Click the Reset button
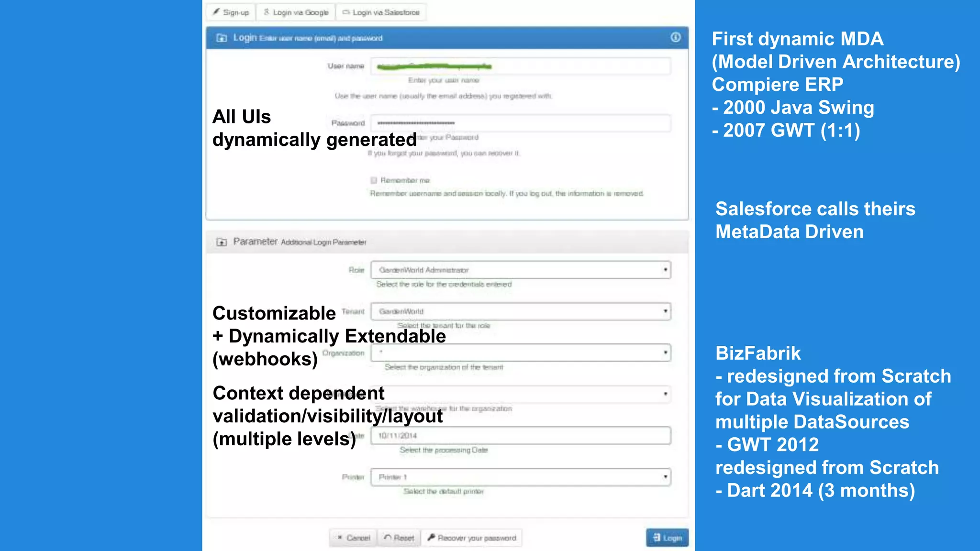Screen dimensions: 980x551 [399, 538]
